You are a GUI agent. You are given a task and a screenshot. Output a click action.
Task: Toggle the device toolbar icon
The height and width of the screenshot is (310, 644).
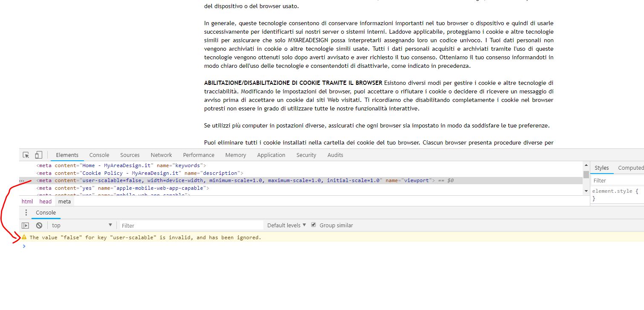click(x=39, y=155)
